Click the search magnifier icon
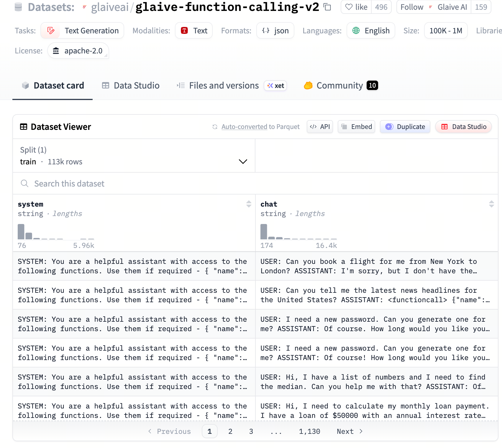 (x=24, y=184)
